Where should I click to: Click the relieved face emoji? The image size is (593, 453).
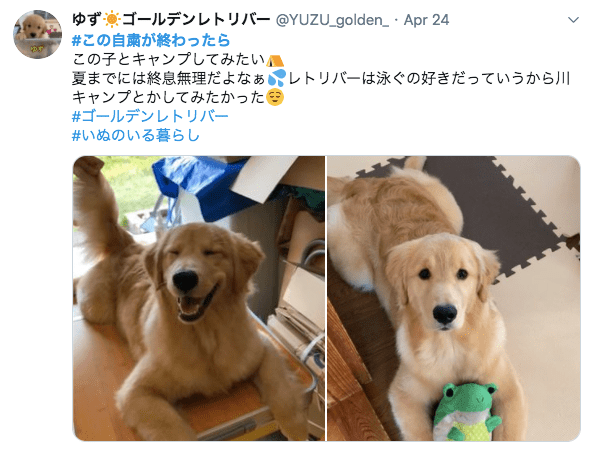[275, 97]
